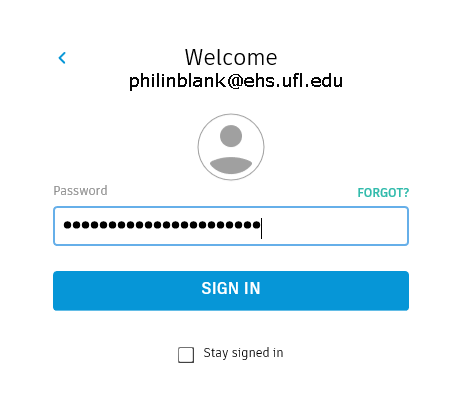Go back using the blue chevron arrow

coord(62,58)
